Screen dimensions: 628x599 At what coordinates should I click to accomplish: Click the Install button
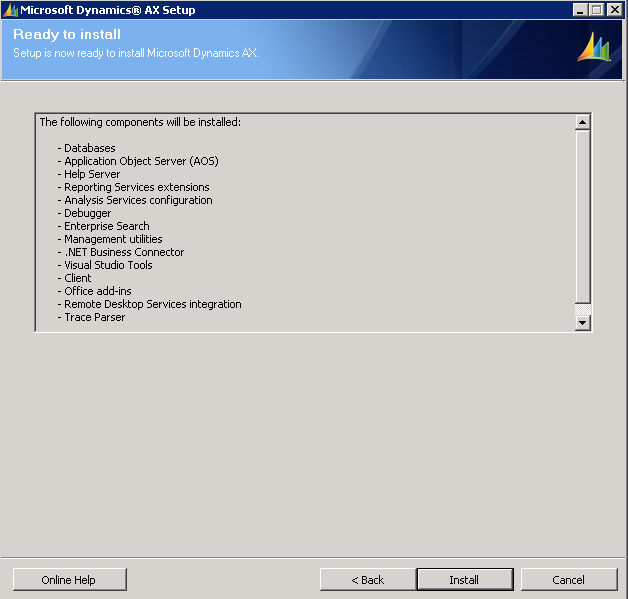pyautogui.click(x=465, y=579)
